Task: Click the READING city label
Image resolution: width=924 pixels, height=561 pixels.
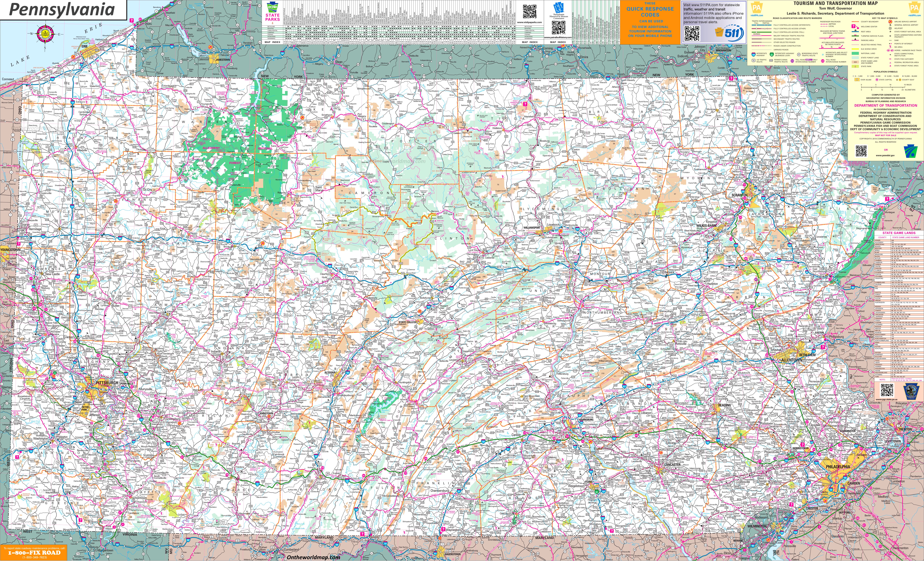Action: [x=724, y=405]
